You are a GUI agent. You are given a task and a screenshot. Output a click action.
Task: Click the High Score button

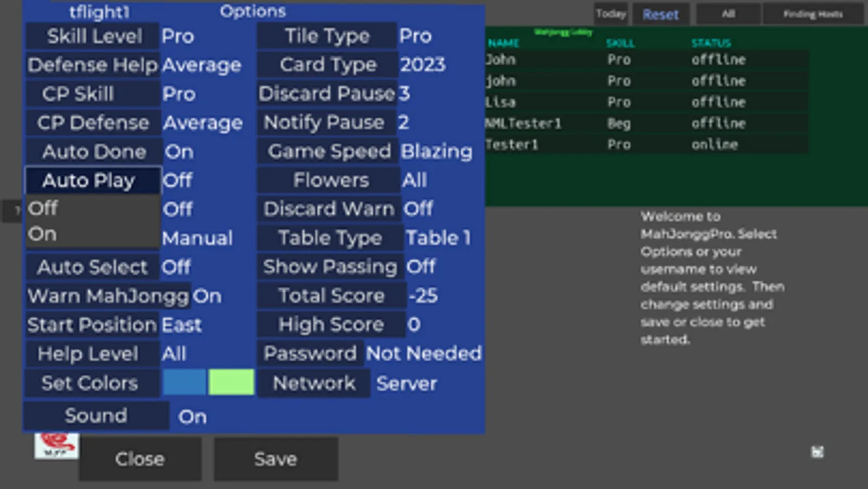[331, 324]
